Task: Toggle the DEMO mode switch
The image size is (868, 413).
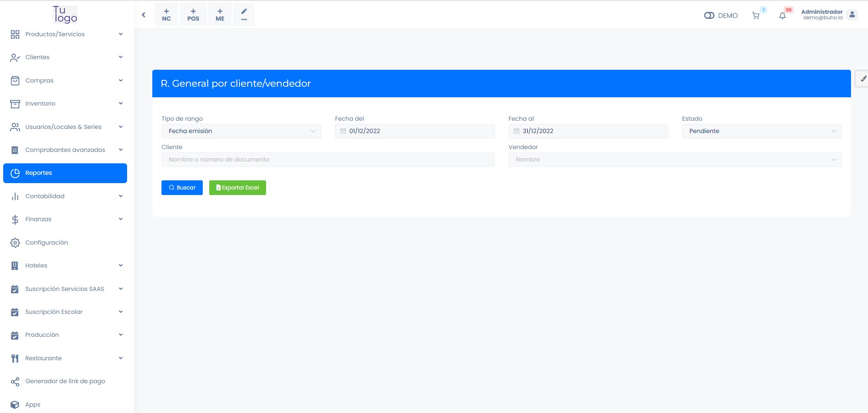Action: click(x=709, y=16)
